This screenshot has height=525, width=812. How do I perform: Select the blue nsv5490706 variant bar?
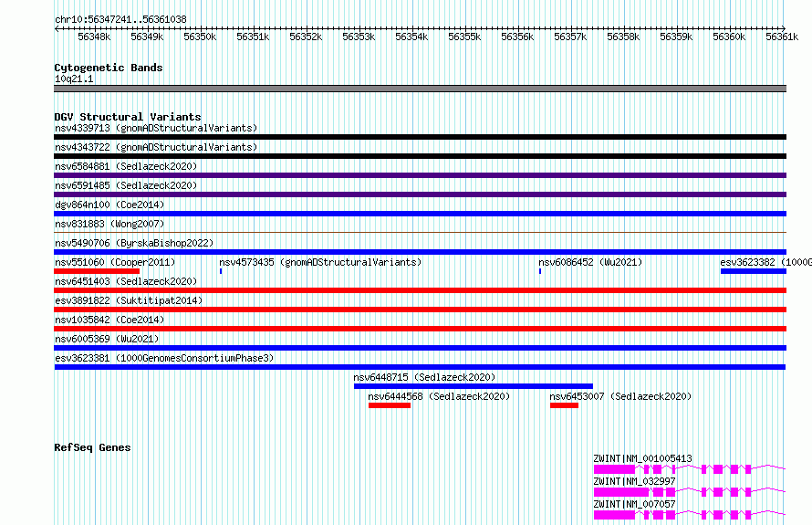(x=421, y=252)
